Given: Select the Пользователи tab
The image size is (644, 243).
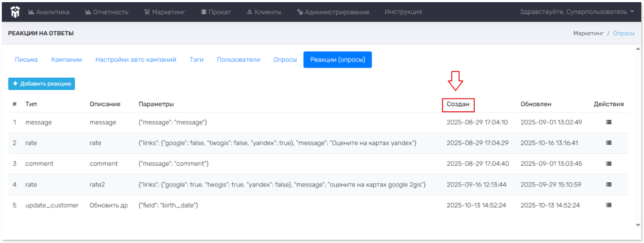Looking at the screenshot, I should pos(238,60).
